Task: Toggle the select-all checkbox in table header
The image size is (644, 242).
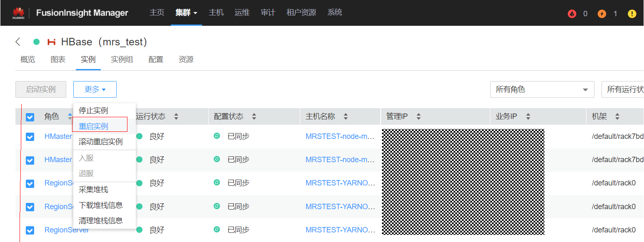Action: 30,117
